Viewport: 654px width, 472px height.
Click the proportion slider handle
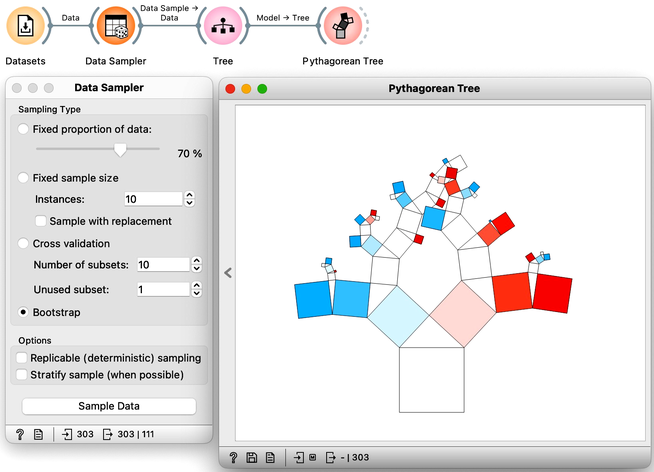click(120, 150)
